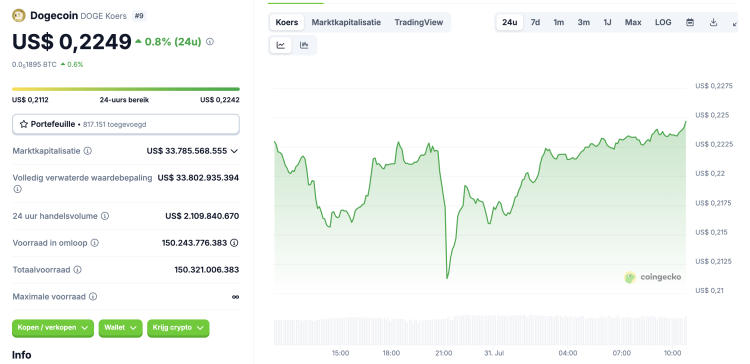Click info icon under Volledig verwaterde waardebepaling
The width and height of the screenshot is (750, 364).
[x=17, y=189]
